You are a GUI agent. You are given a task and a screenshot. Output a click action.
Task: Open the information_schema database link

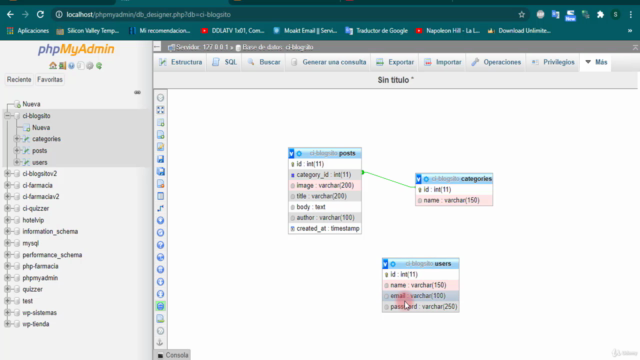(x=50, y=231)
